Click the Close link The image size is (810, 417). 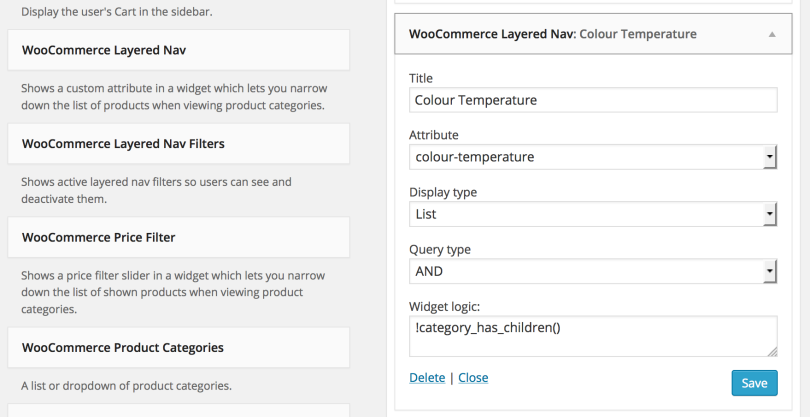coord(473,378)
